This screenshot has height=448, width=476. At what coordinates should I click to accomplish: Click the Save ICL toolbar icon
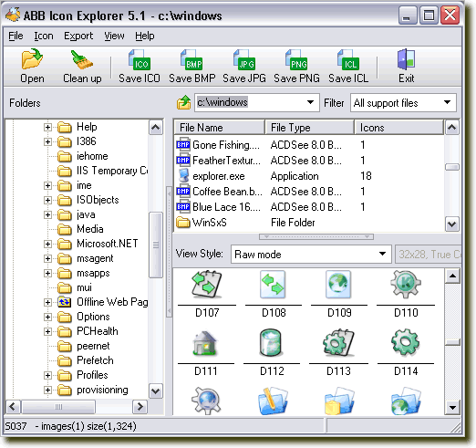[x=348, y=59]
